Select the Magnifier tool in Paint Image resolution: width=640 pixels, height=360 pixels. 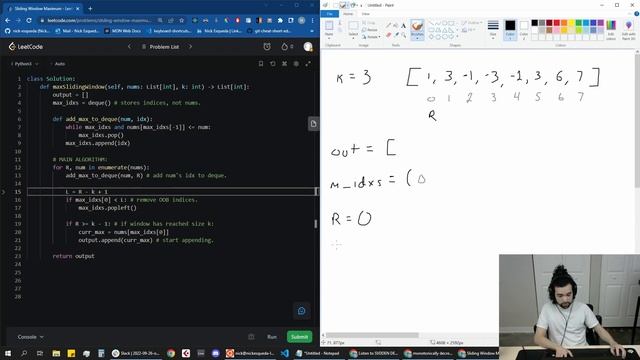click(403, 35)
